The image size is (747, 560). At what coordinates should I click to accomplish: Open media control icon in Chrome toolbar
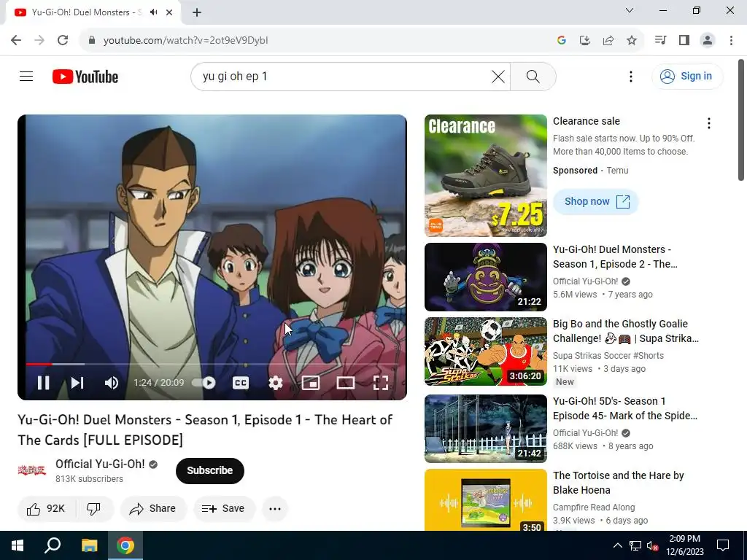pos(660,40)
